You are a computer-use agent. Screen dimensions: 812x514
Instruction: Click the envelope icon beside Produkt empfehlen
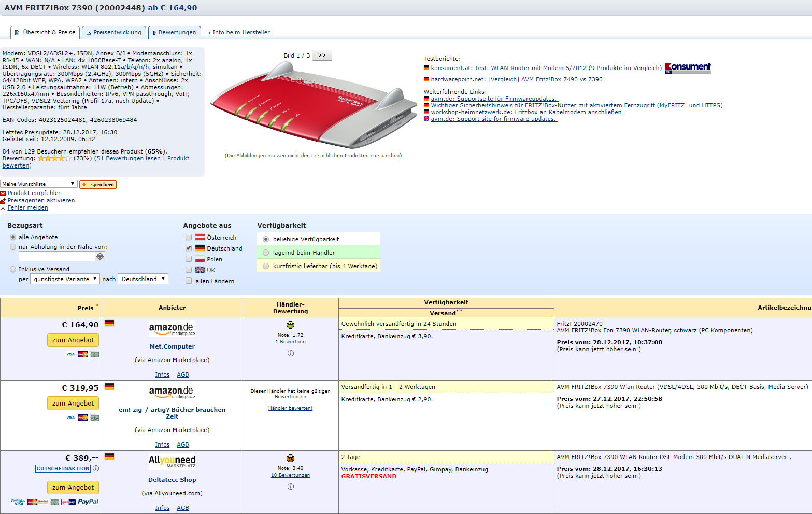click(x=3, y=193)
